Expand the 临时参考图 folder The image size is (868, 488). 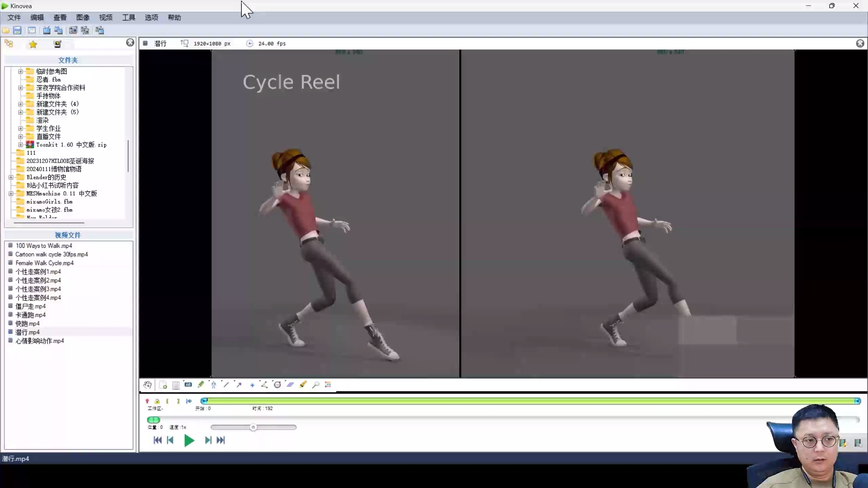tap(20, 72)
